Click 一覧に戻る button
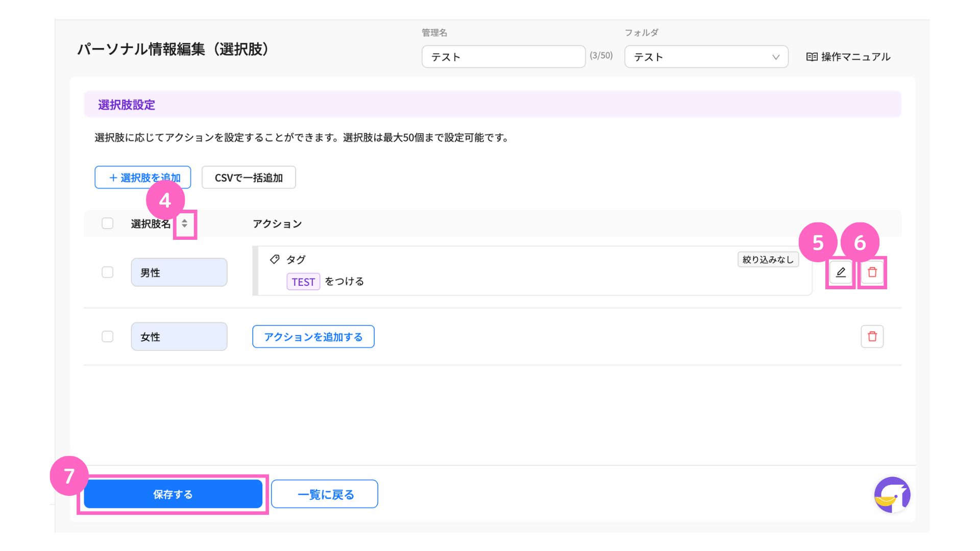The height and width of the screenshot is (551, 980). tap(325, 494)
